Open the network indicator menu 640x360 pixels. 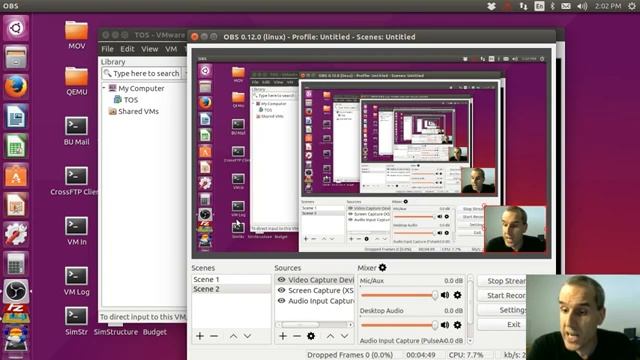tap(523, 6)
